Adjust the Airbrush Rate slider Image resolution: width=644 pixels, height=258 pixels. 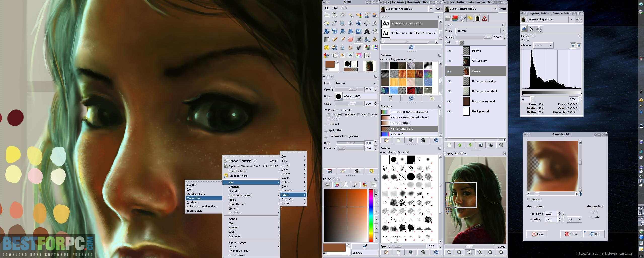pos(350,143)
